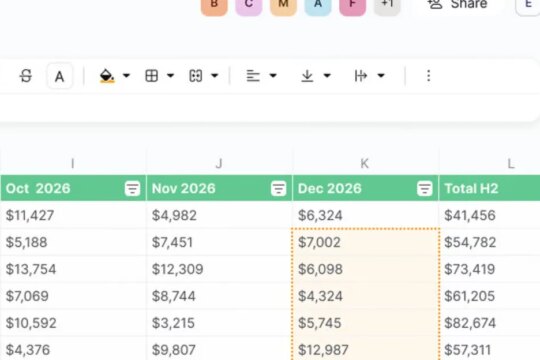Click the Dec 2026 header cell

tap(365, 188)
